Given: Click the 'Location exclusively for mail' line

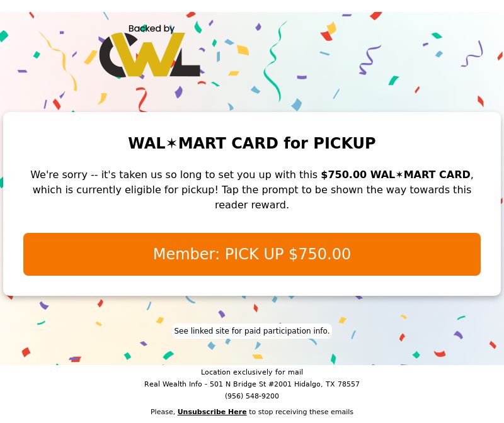Looking at the screenshot, I should [x=252, y=372].
